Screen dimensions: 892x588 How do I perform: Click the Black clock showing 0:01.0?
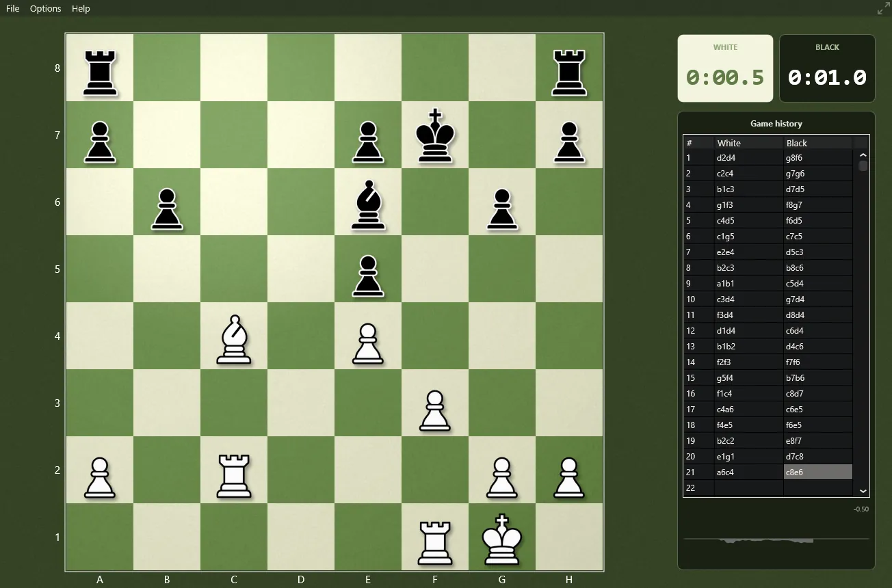click(827, 68)
